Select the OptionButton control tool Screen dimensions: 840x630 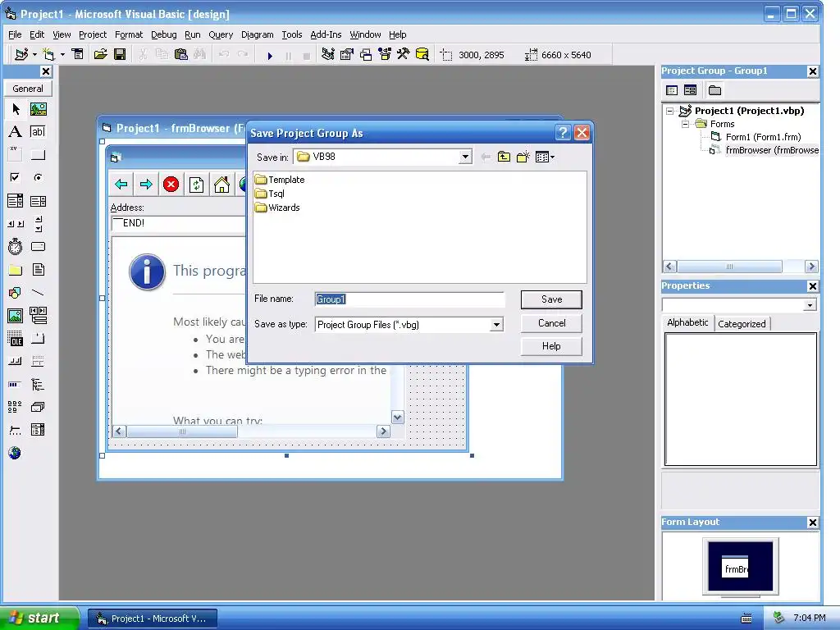[x=38, y=177]
